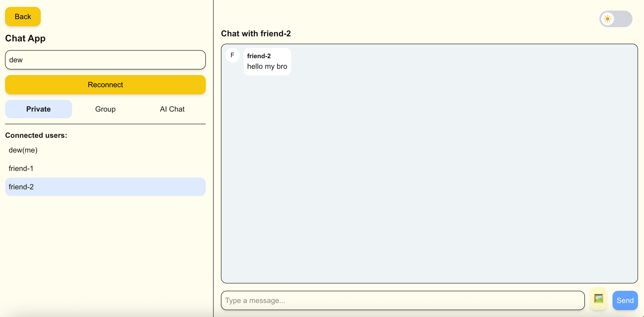This screenshot has height=317, width=644.
Task: Toggle the light/dark theme switch
Action: [x=615, y=19]
